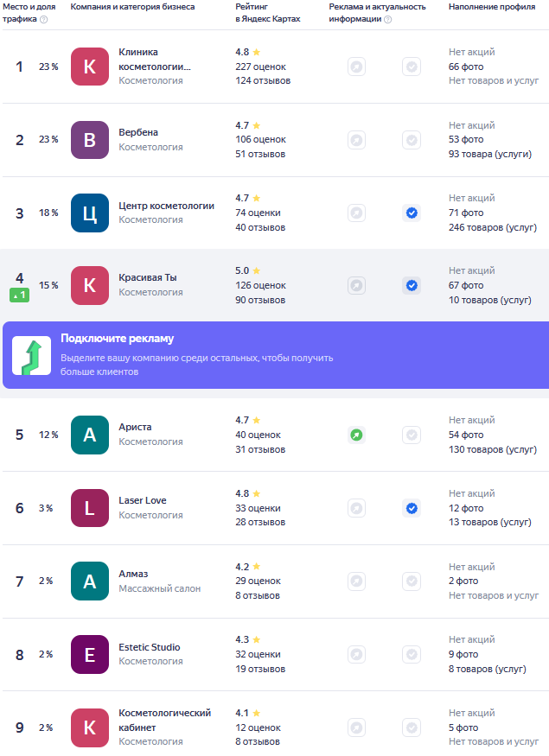Click the 'Подключите рекламу' banner heading

[x=118, y=339]
